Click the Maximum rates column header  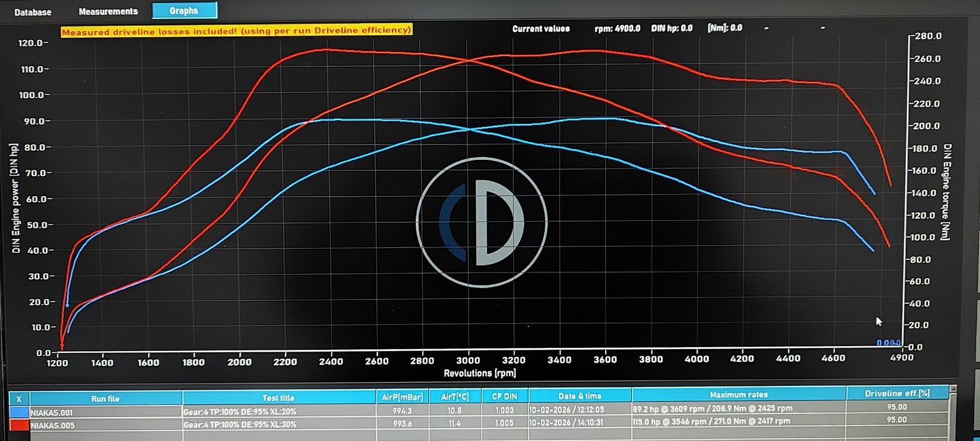[738, 394]
